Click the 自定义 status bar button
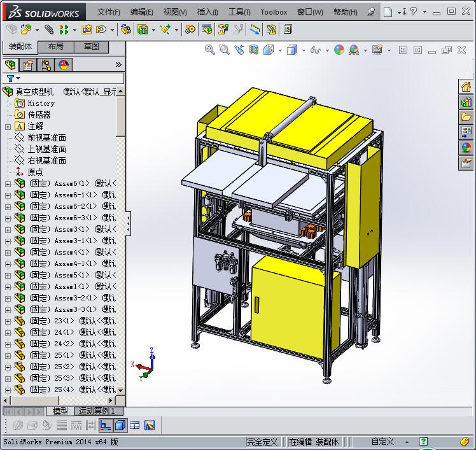Viewport: 476px width, 450px height. point(382,442)
